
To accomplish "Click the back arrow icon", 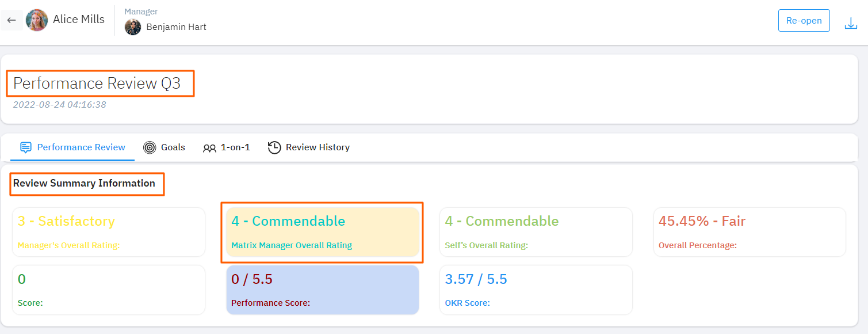I will (x=12, y=20).
